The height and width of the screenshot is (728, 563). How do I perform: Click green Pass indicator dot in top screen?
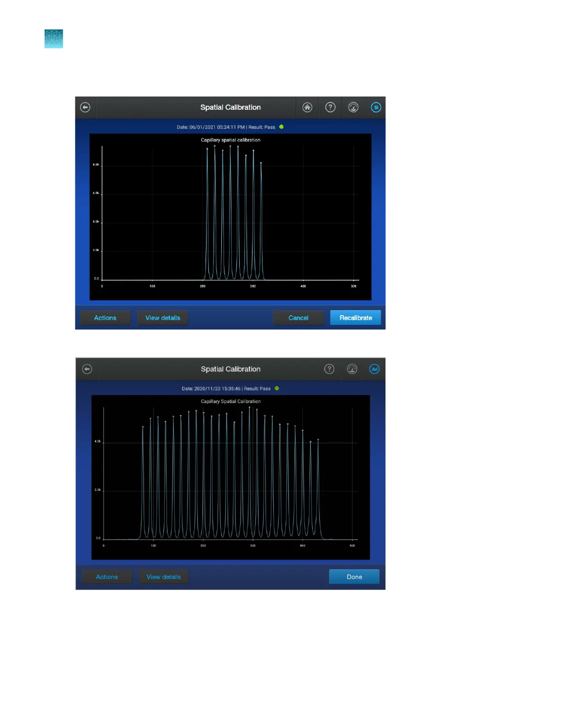(x=281, y=127)
